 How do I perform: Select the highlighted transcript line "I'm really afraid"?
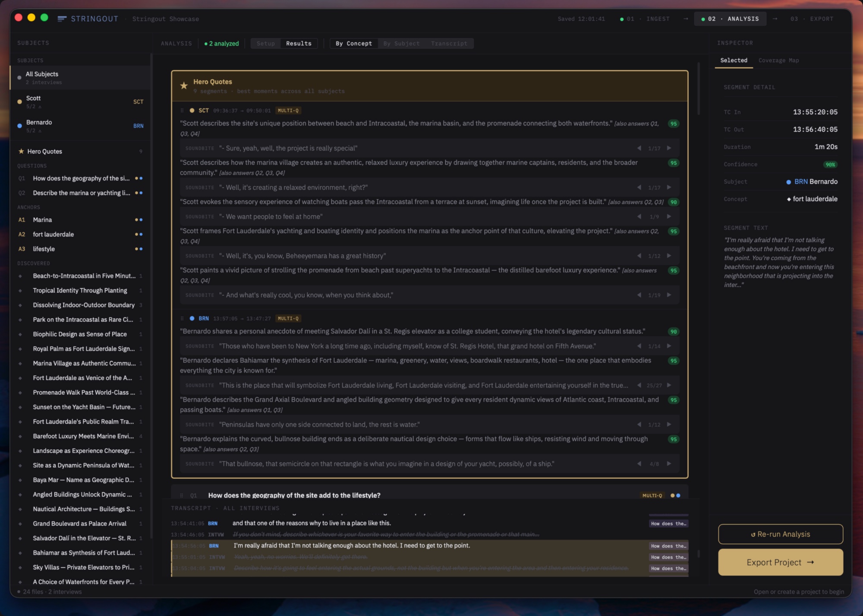[429, 546]
